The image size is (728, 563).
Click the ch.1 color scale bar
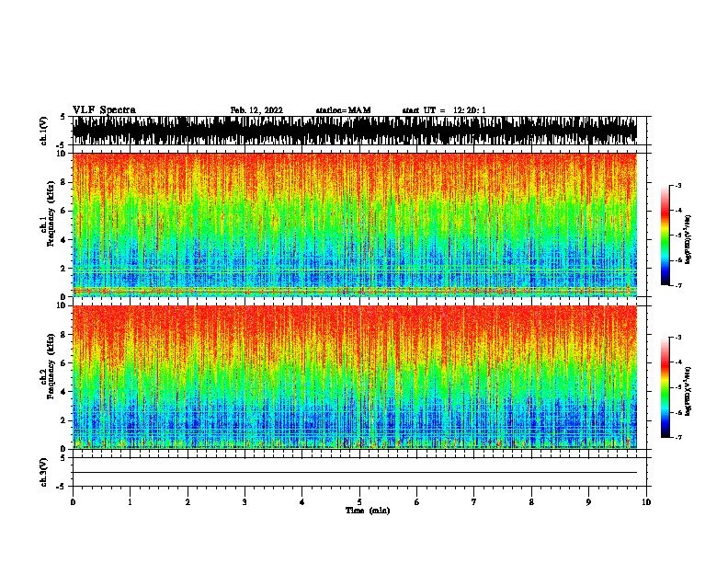coord(665,236)
